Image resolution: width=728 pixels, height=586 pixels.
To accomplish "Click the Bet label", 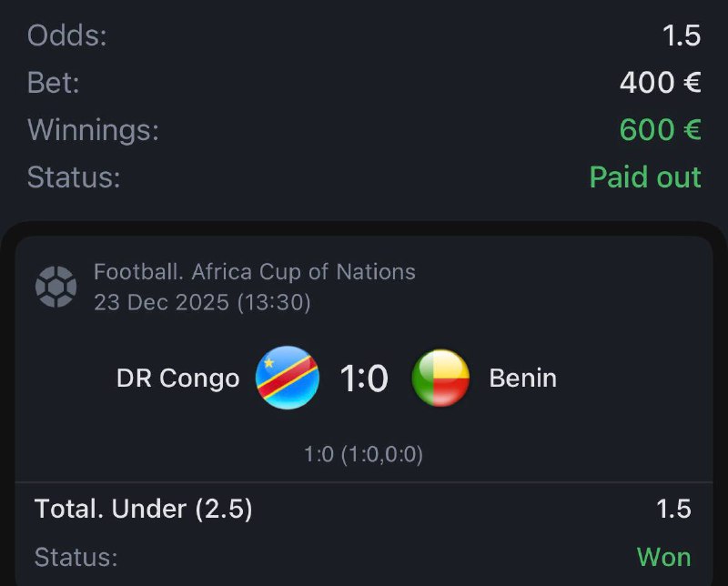I will pos(54,83).
